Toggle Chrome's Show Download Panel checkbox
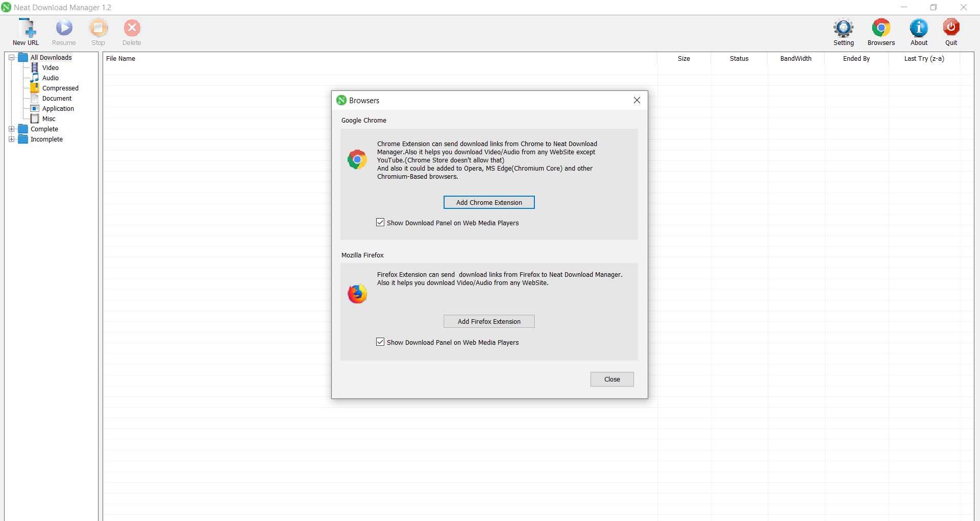This screenshot has height=521, width=980. coord(380,222)
